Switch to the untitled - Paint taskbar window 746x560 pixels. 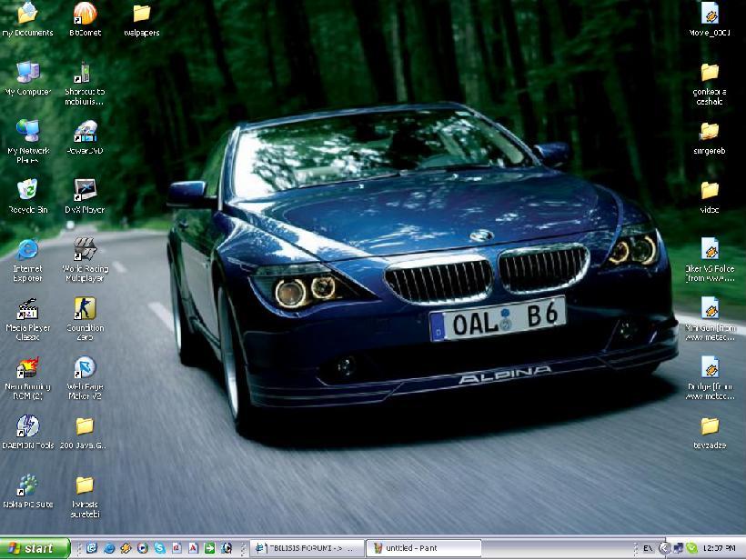point(424,548)
